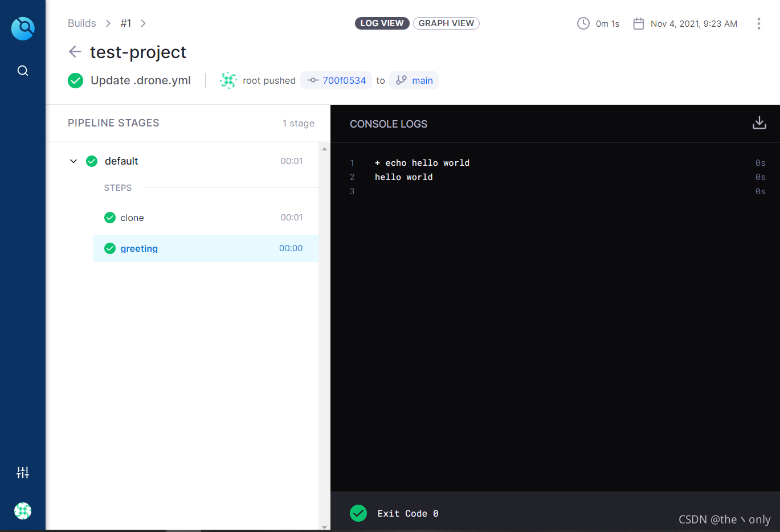Select the default pipeline stage
This screenshot has height=532, width=780.
(x=188, y=161)
